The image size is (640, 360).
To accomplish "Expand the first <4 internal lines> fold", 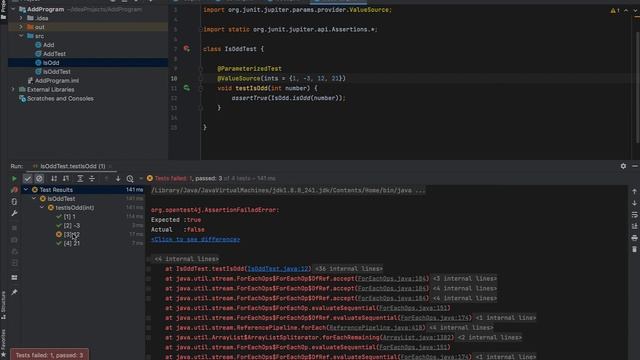I will (x=187, y=259).
